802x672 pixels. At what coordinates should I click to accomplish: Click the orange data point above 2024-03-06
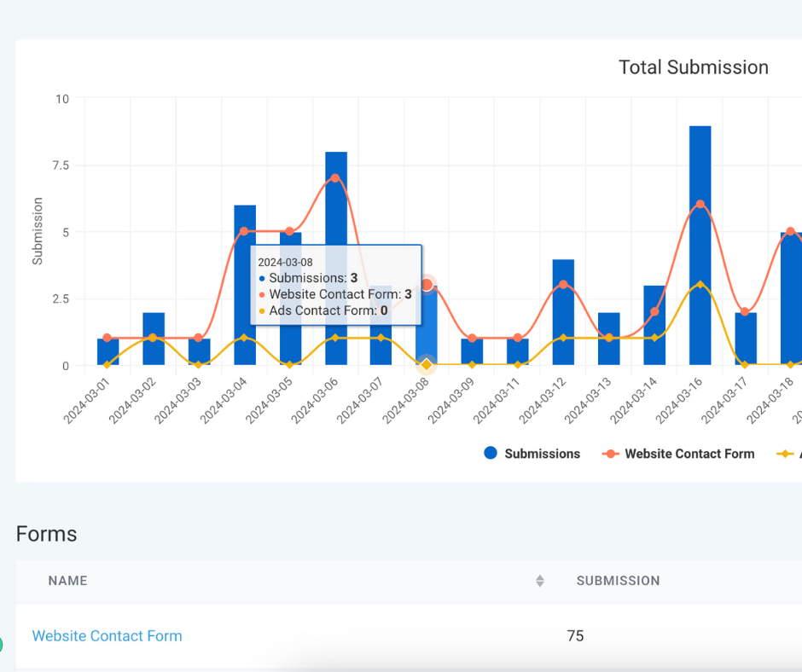335,178
